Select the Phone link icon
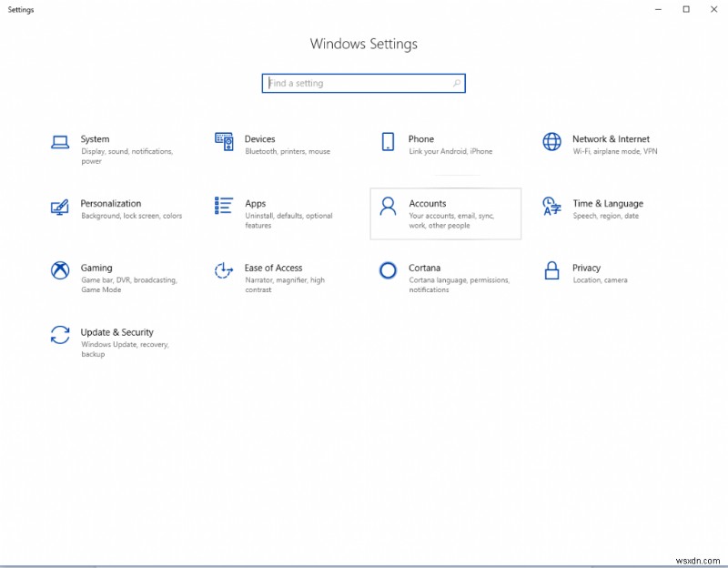Viewport: 728px width, 568px height. (x=387, y=142)
